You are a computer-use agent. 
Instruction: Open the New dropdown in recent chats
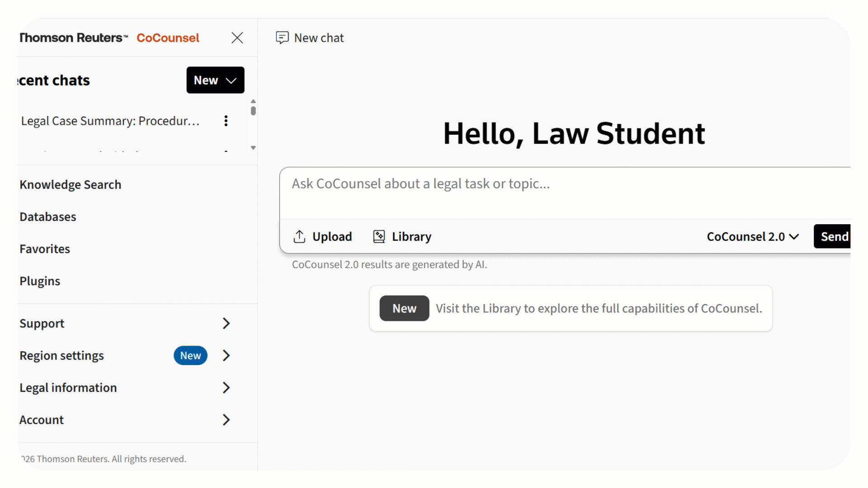pyautogui.click(x=215, y=80)
